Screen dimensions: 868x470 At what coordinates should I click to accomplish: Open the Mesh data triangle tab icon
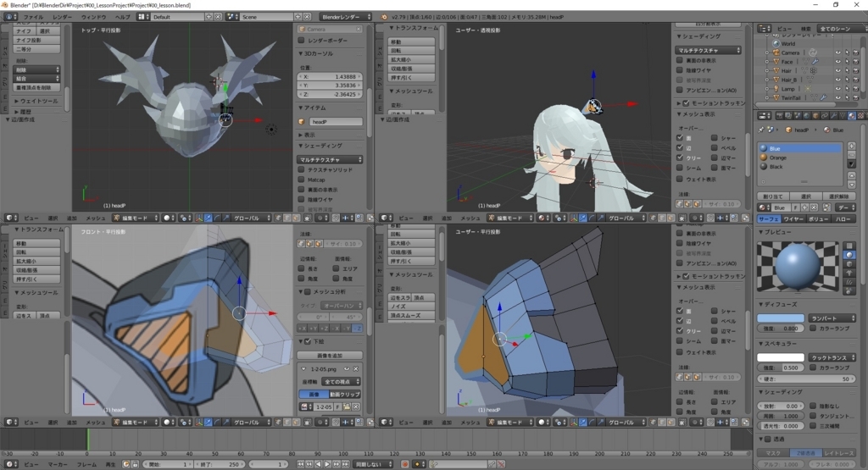[x=843, y=115]
